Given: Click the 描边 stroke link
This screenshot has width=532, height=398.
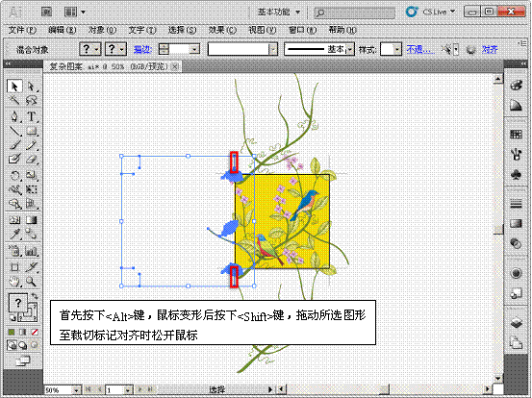Looking at the screenshot, I should [x=142, y=49].
